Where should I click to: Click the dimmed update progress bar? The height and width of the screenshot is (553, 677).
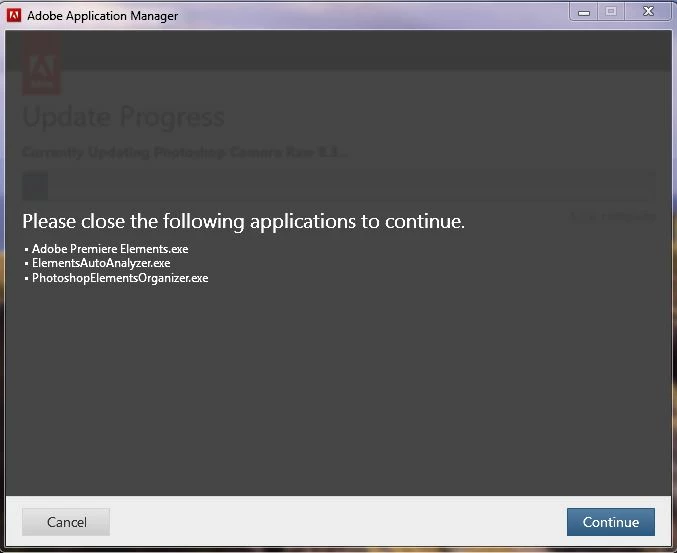click(339, 186)
